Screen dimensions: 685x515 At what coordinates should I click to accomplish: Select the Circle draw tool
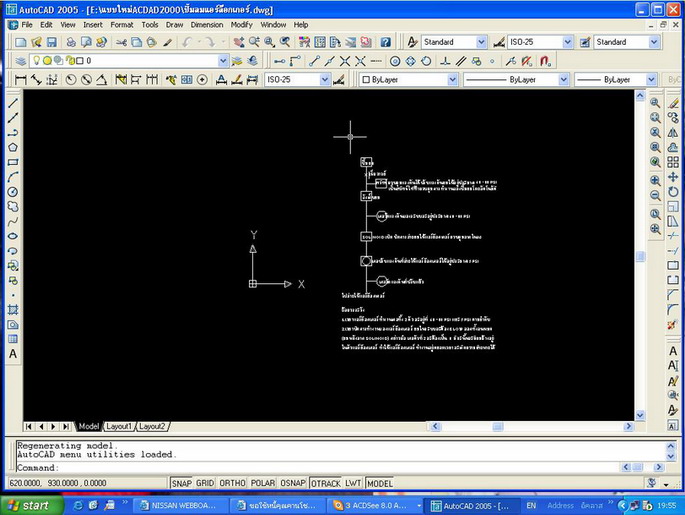[13, 192]
